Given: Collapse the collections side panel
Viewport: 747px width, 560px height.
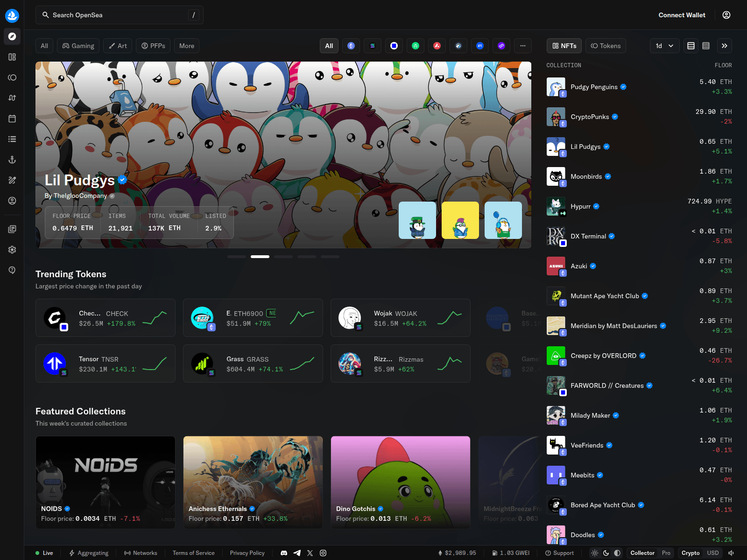Looking at the screenshot, I should (x=725, y=46).
